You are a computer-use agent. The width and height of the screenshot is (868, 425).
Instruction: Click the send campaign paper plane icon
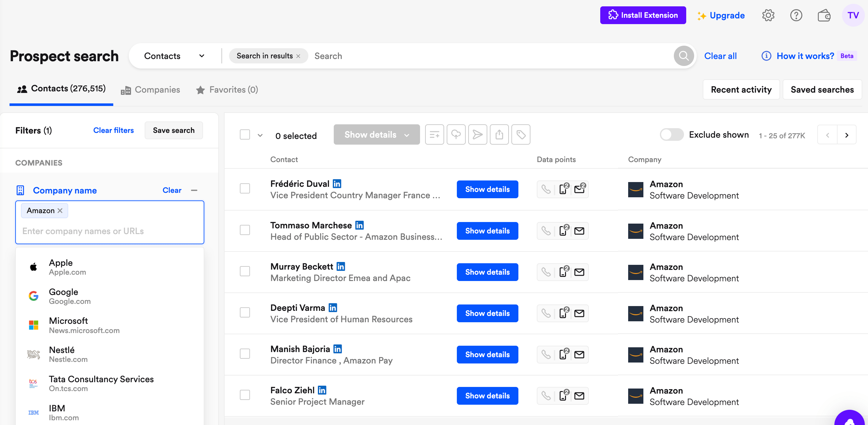pyautogui.click(x=477, y=135)
